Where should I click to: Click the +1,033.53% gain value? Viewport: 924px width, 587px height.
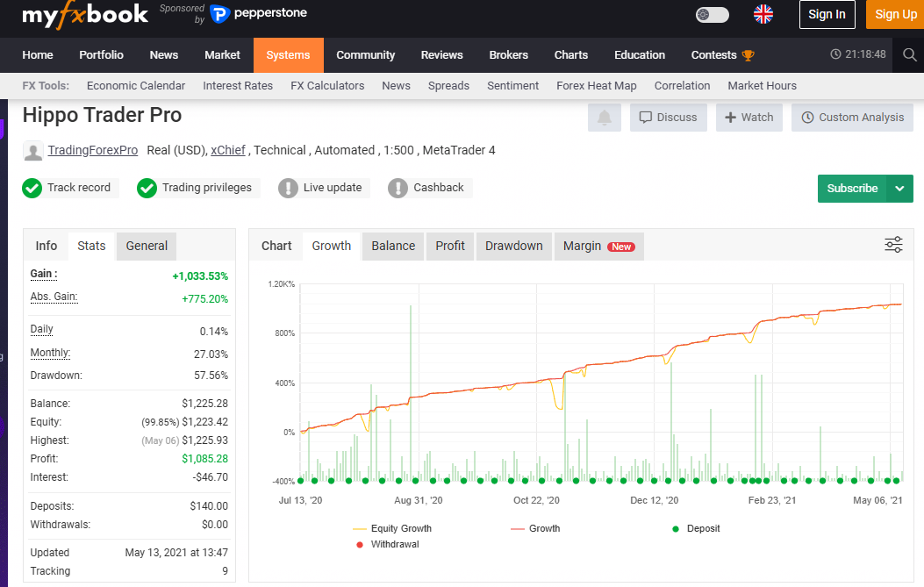[200, 276]
